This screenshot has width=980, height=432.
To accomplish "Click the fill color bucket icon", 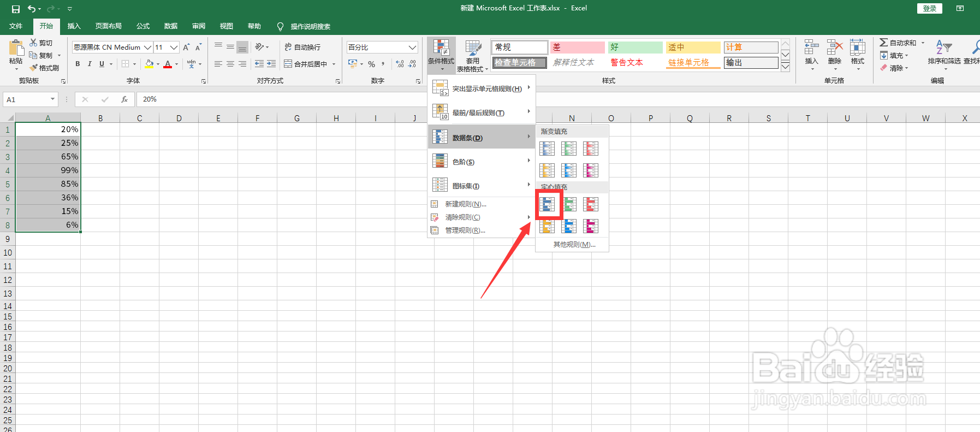I will (x=149, y=64).
